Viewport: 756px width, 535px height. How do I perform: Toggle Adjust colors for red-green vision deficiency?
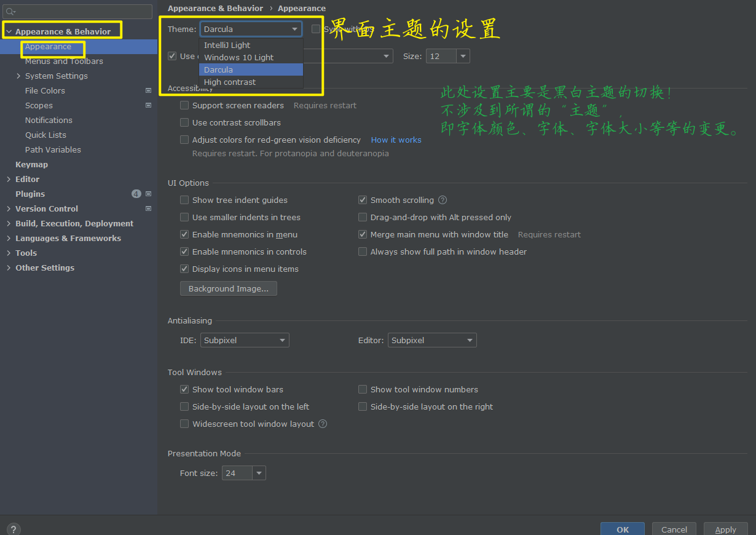tap(184, 140)
